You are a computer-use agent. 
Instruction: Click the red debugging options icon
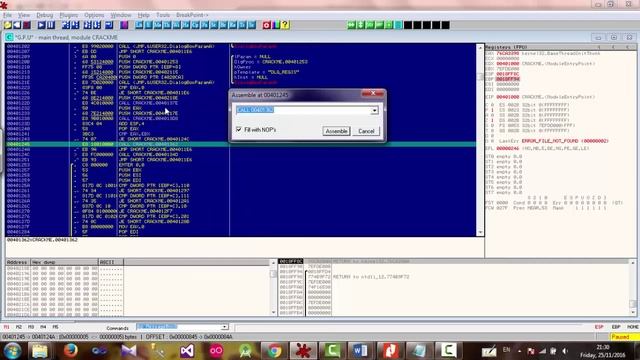pos(267,25)
